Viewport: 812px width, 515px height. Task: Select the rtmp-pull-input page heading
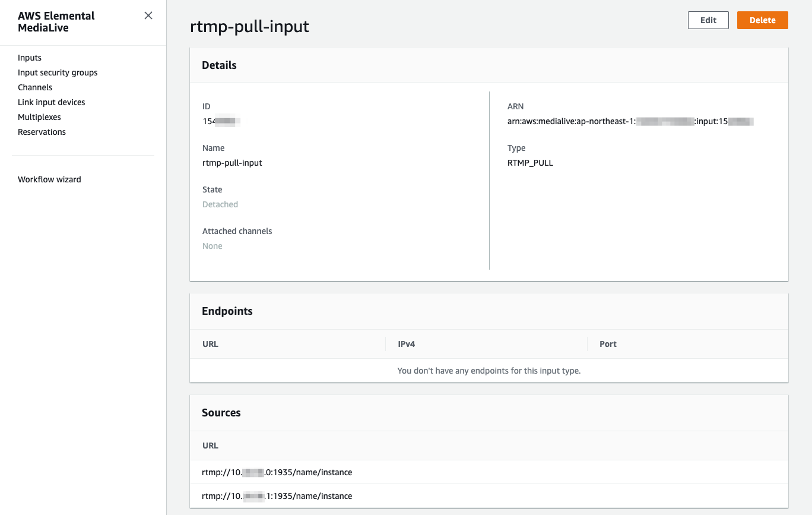[x=249, y=27]
